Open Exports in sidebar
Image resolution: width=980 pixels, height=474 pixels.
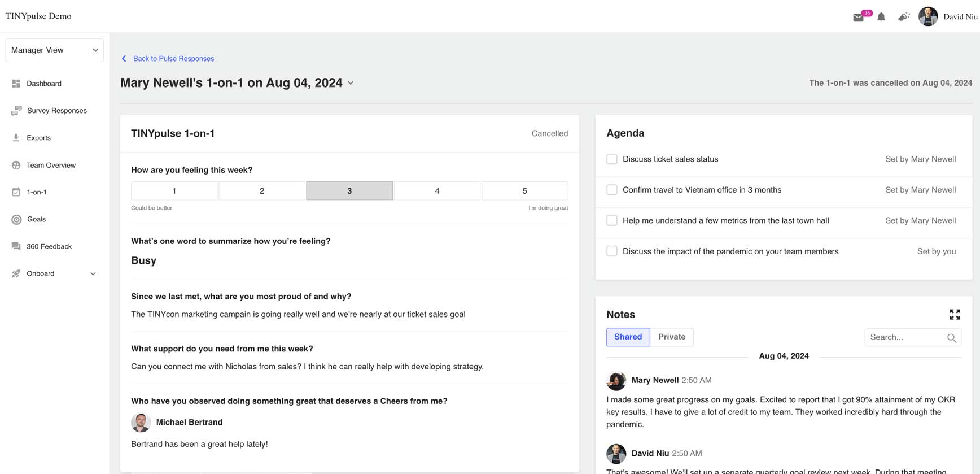coord(38,138)
